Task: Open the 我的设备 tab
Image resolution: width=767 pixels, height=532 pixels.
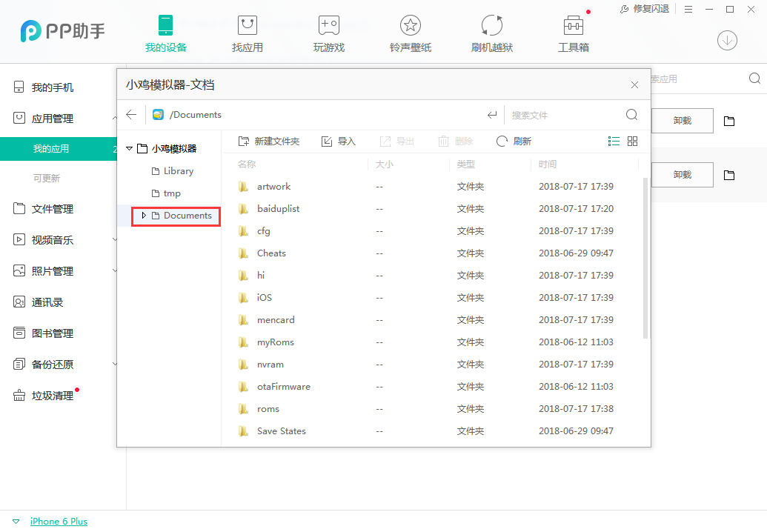Action: pos(166,34)
